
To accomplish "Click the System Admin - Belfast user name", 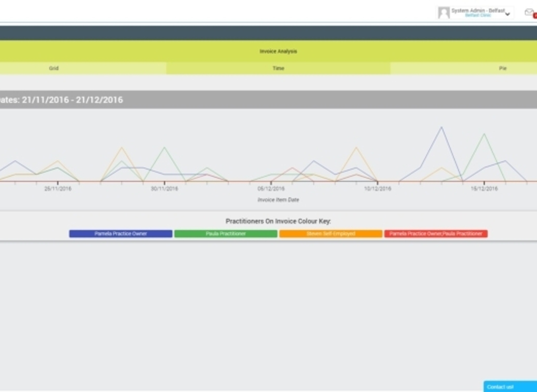I will (478, 10).
